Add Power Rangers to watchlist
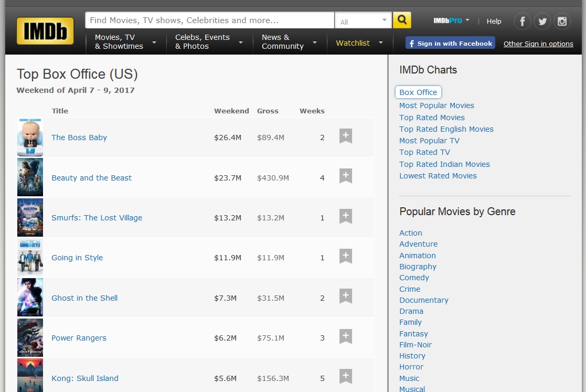Image resolution: width=586 pixels, height=392 pixels. click(346, 337)
